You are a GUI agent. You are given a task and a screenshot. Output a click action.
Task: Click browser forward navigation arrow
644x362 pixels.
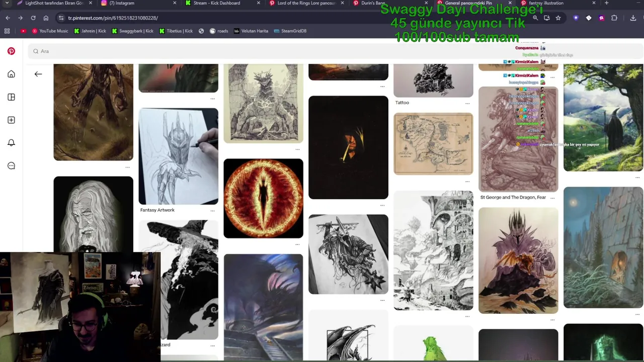point(20,18)
